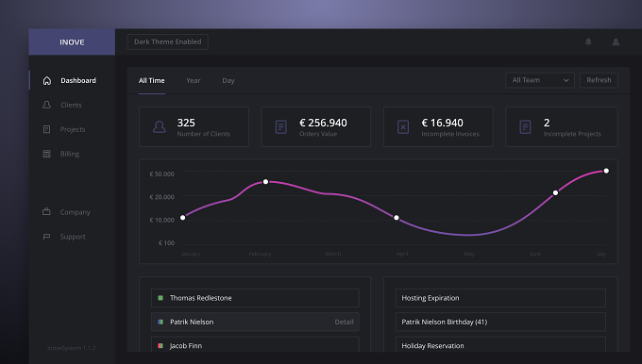Click the Incomplete Projects document icon

tap(525, 126)
